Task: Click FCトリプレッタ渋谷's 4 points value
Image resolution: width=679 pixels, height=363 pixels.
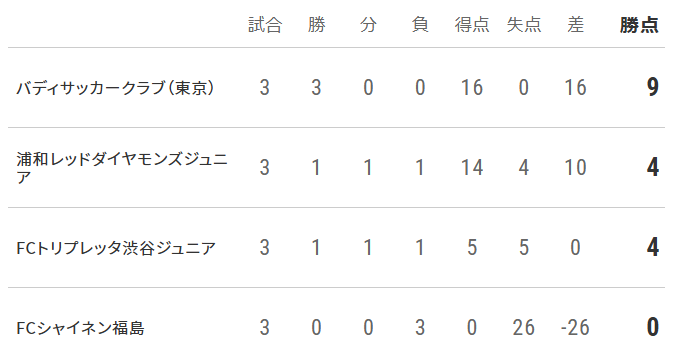Action: pyautogui.click(x=653, y=247)
